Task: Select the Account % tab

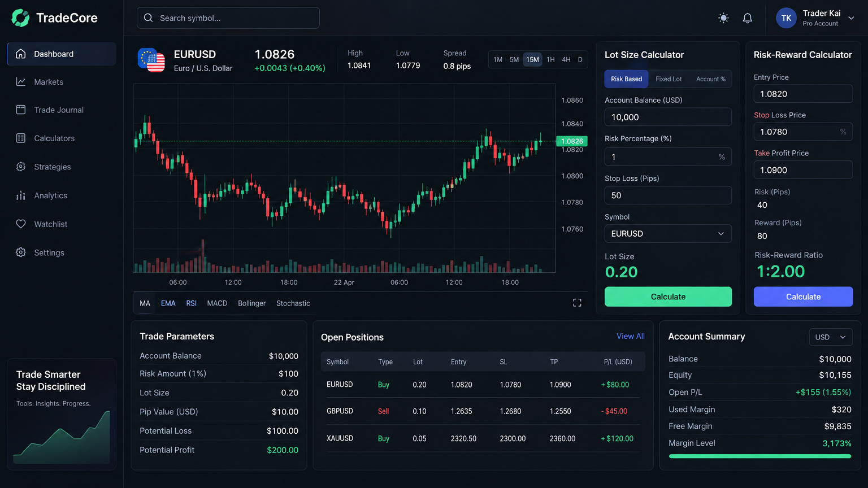Action: point(711,79)
